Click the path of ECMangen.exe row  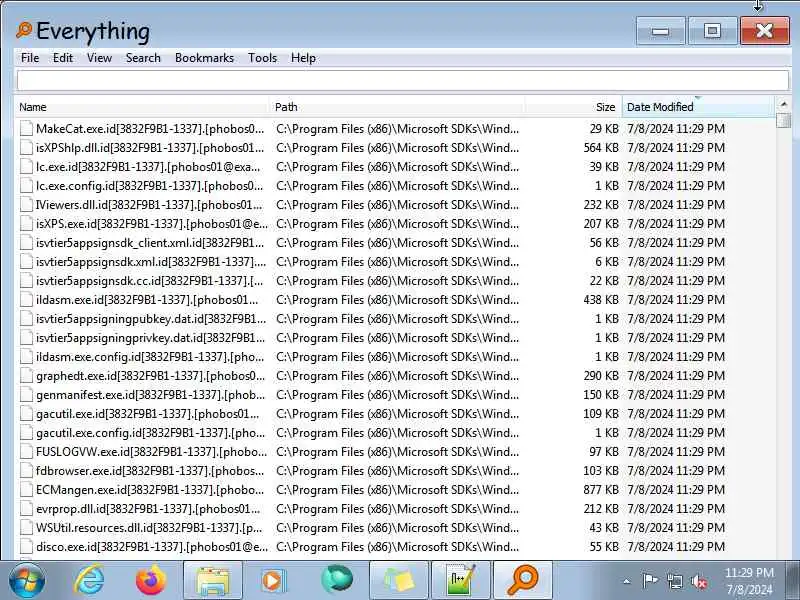[397, 490]
